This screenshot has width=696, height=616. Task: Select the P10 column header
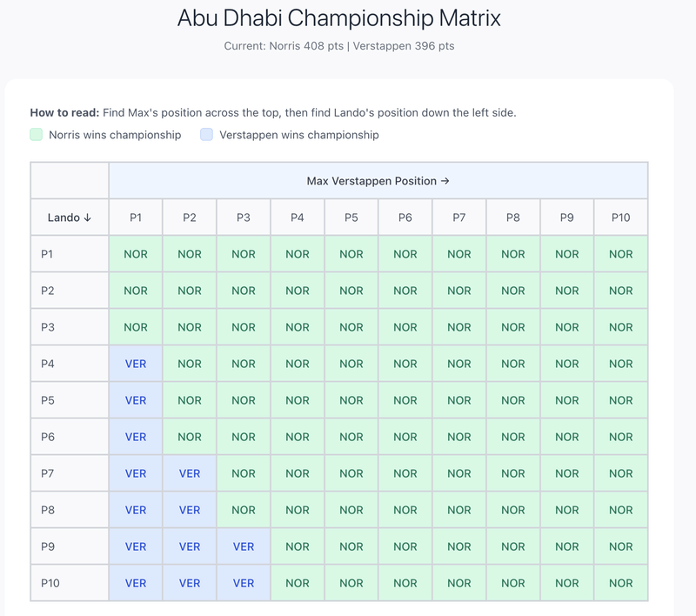[620, 218]
